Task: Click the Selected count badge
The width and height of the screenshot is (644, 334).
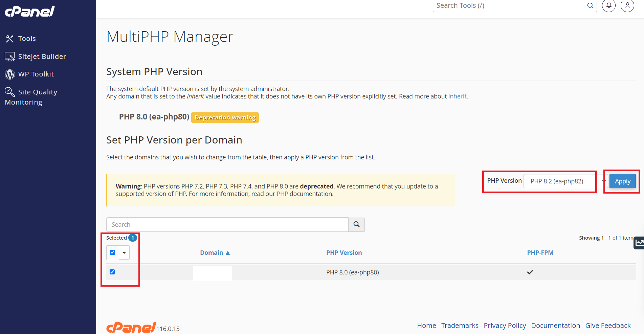Action: pos(133,238)
